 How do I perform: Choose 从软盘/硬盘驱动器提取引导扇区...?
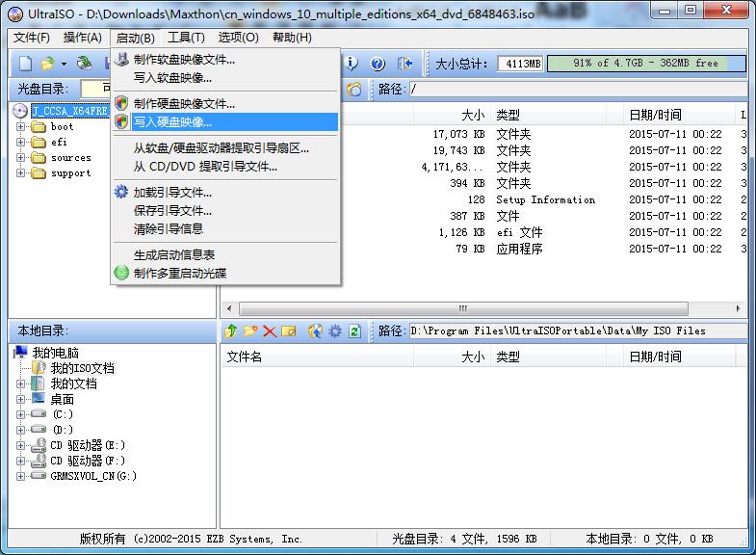click(225, 148)
